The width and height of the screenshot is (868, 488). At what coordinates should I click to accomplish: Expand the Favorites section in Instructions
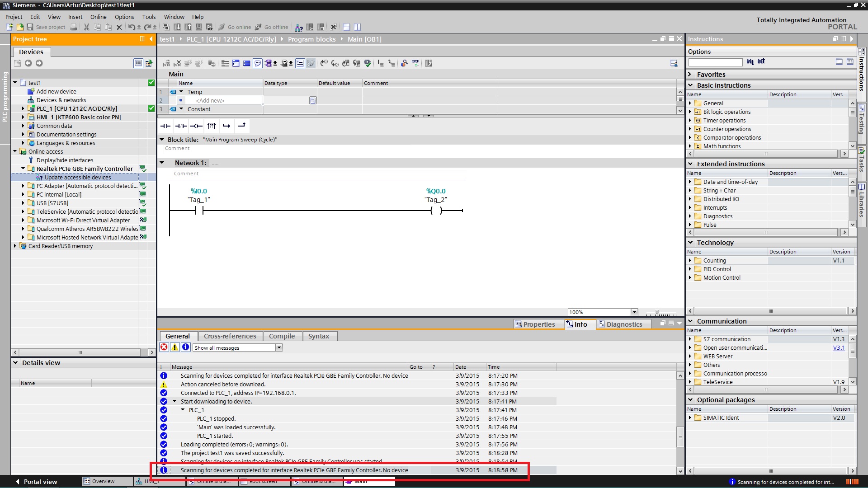(x=690, y=74)
